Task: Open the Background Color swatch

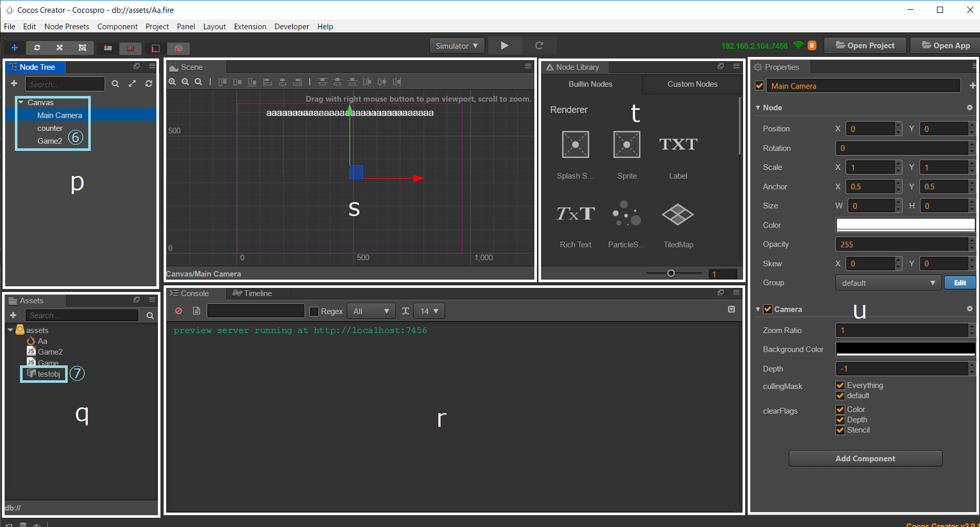Action: (x=905, y=349)
